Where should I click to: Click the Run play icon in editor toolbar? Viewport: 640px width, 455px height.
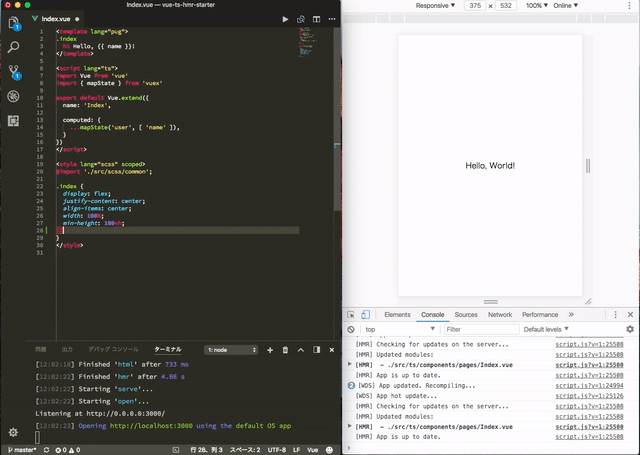(x=285, y=19)
